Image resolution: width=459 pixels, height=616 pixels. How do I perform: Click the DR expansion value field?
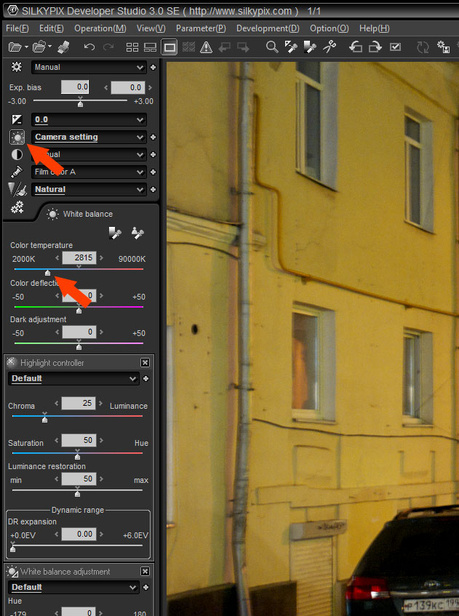click(x=79, y=534)
